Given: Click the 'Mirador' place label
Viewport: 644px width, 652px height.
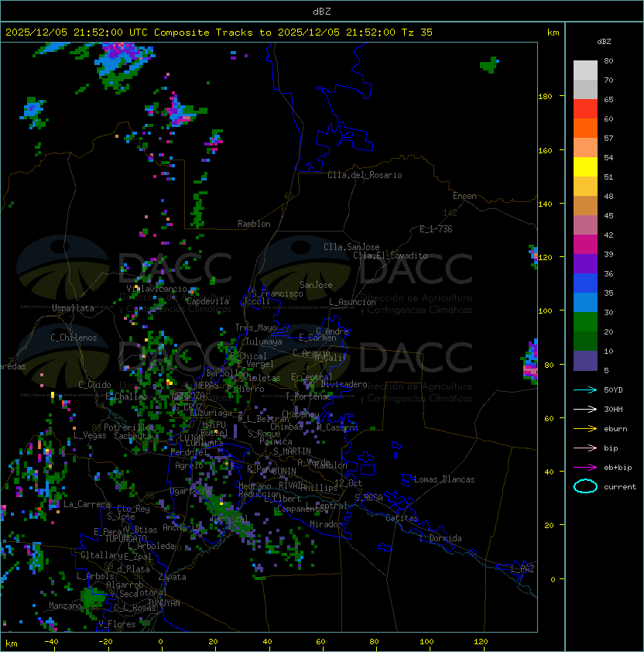Looking at the screenshot, I should coord(326,524).
